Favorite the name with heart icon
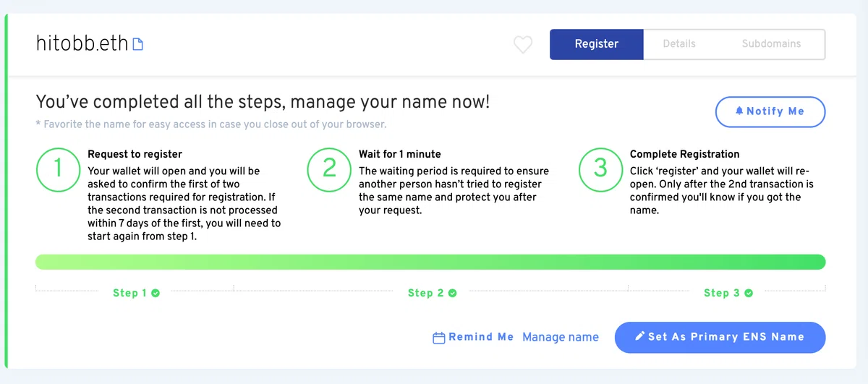 [523, 45]
